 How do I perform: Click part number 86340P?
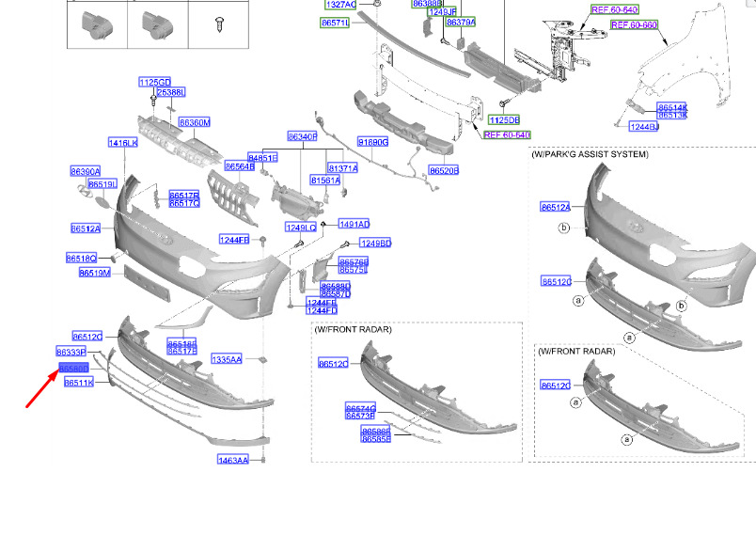(302, 136)
